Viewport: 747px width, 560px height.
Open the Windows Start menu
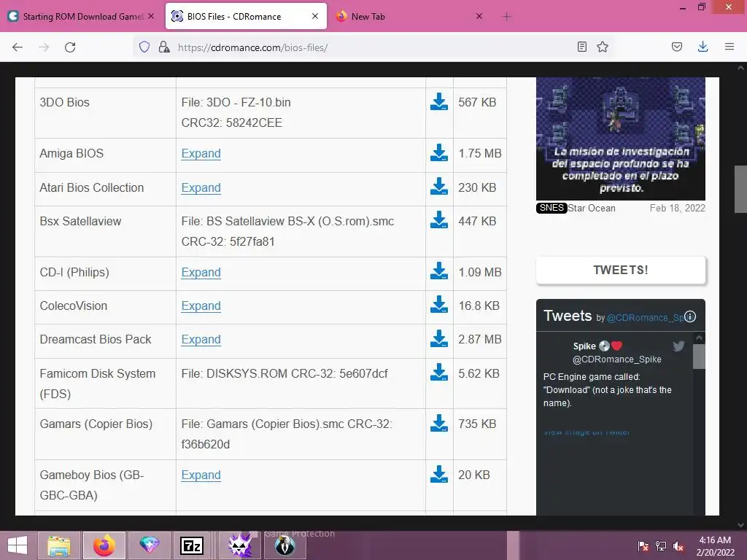(18, 545)
